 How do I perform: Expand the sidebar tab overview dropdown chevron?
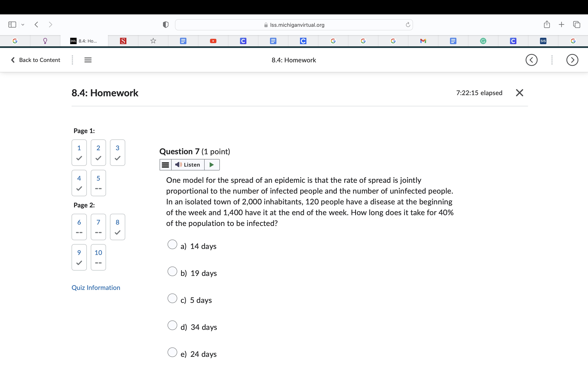23,24
